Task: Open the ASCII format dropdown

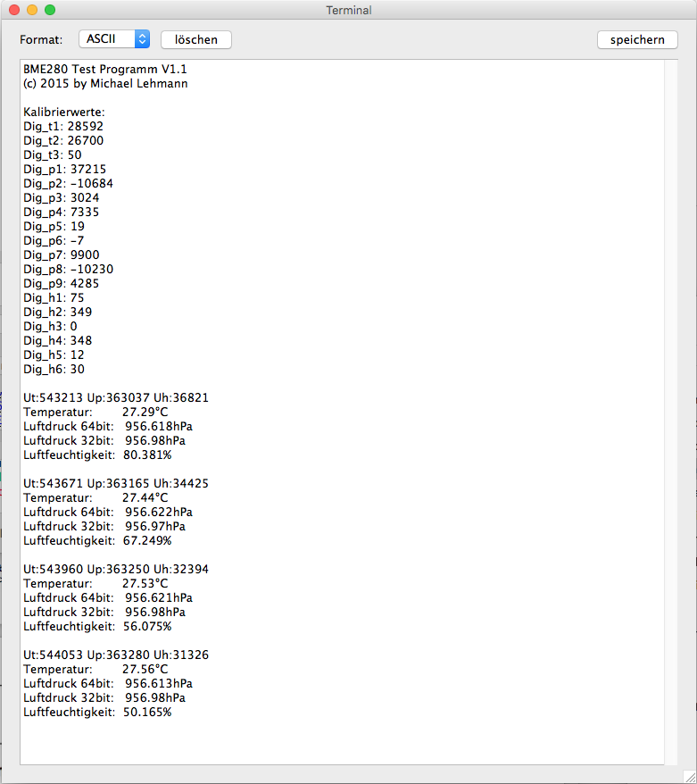Action: point(114,39)
